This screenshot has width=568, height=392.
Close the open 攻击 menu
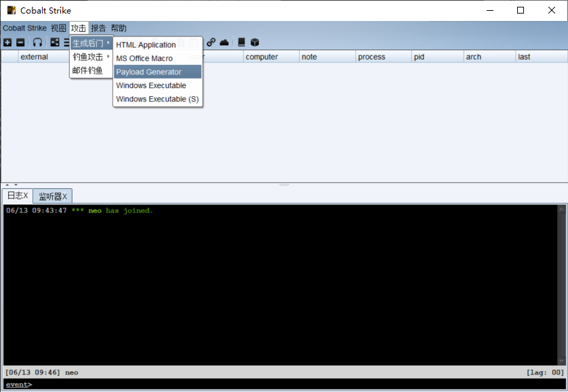(x=79, y=28)
